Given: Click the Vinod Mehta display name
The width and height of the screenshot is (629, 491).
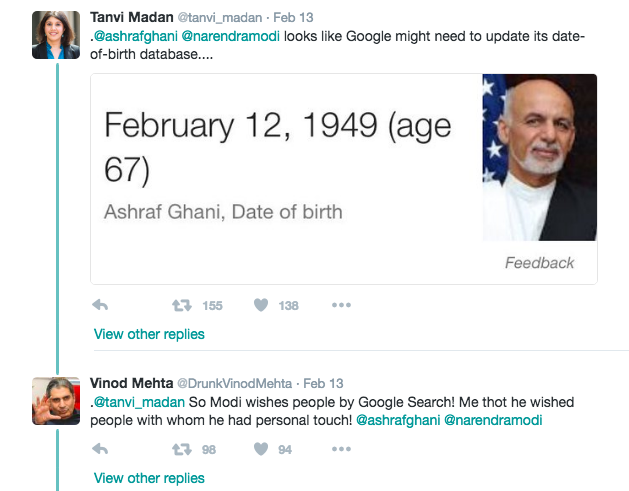Looking at the screenshot, I should click(131, 383).
